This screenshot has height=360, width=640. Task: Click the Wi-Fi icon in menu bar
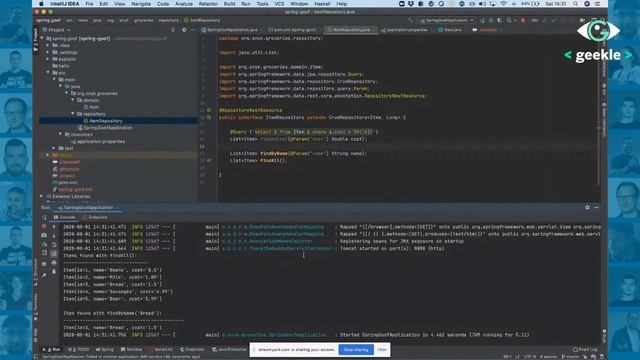tap(503, 4)
